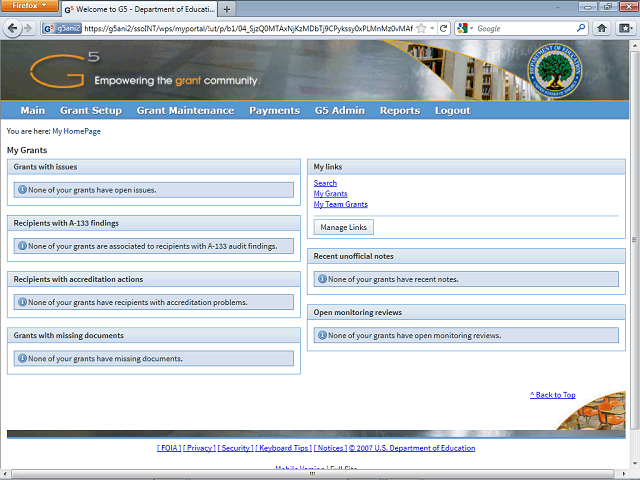Click the vertical scrollbar
640x480 pixels.
coord(635,240)
